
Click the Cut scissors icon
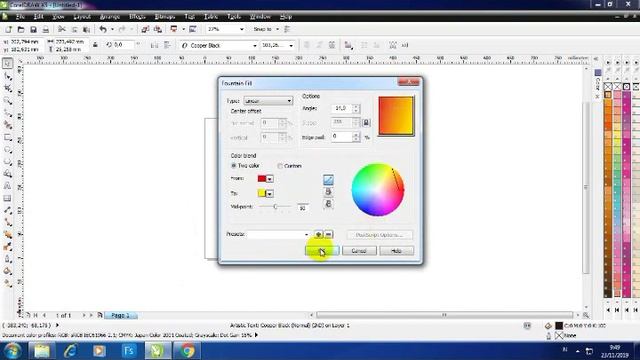pos(62,29)
